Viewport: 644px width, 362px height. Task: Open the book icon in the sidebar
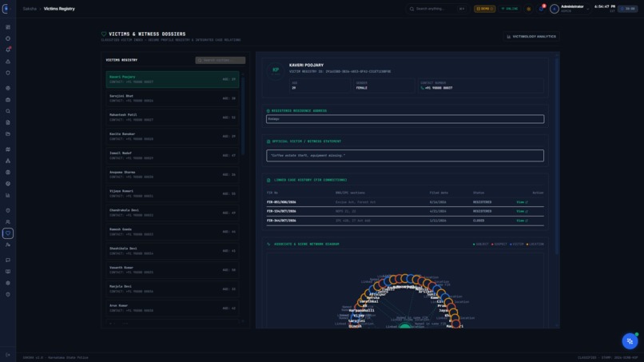coord(8,272)
